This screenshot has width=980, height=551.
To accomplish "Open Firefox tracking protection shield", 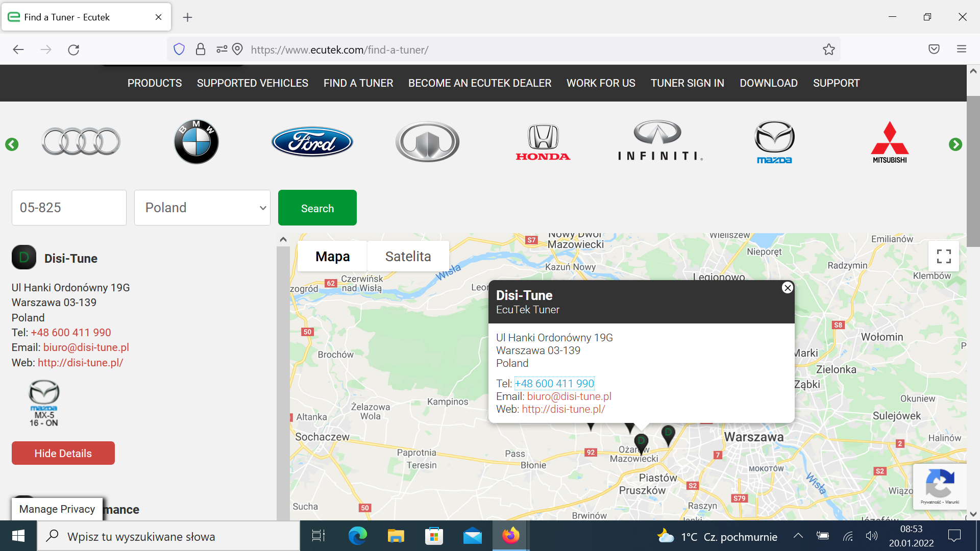I will 179,49.
